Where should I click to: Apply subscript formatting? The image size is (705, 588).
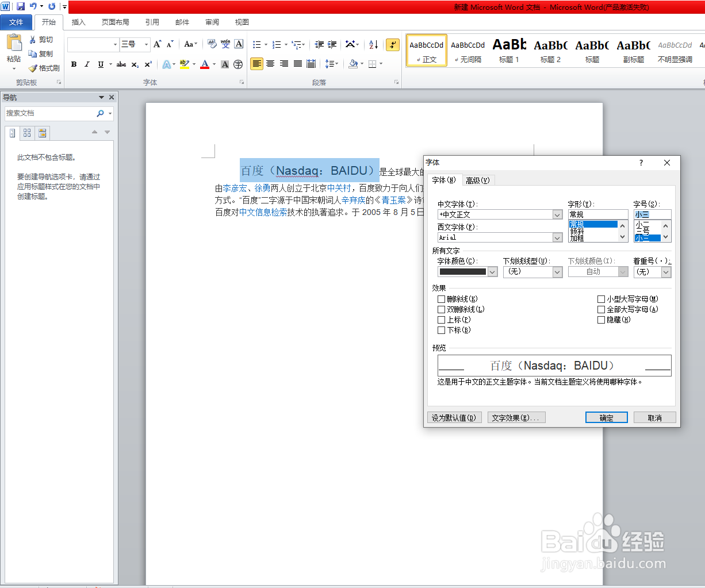pyautogui.click(x=135, y=64)
